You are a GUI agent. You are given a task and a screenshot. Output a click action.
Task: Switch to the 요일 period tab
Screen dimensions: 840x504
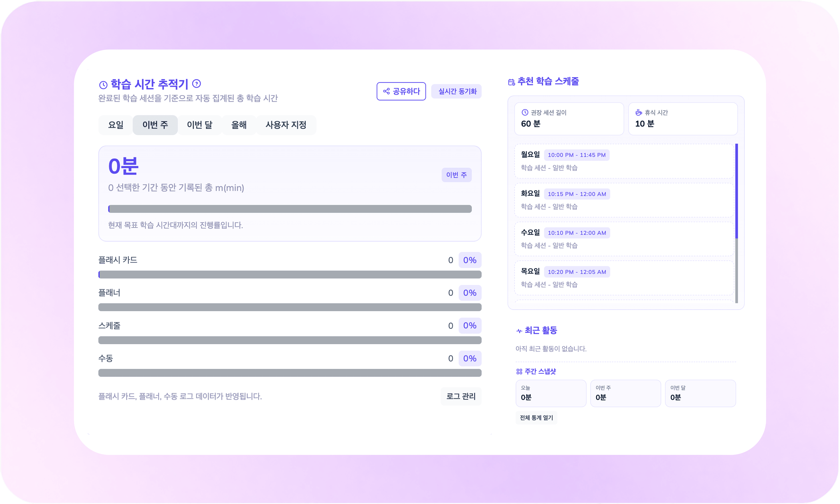click(x=116, y=125)
